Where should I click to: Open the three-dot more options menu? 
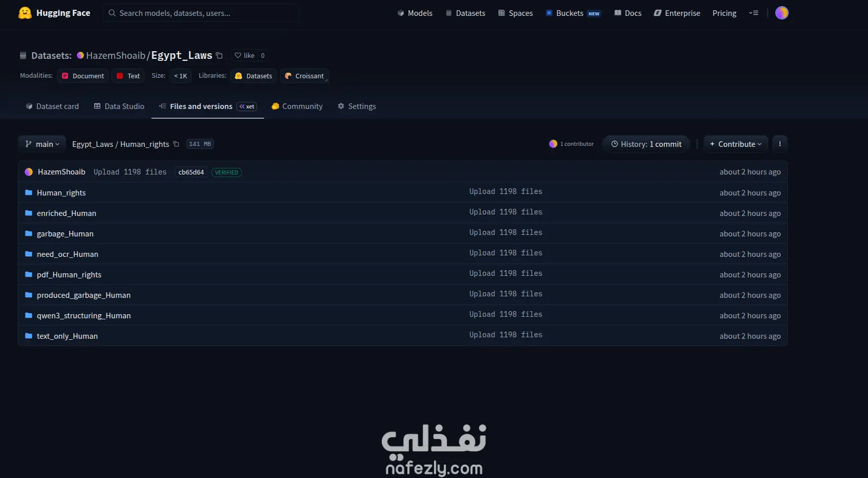point(779,144)
